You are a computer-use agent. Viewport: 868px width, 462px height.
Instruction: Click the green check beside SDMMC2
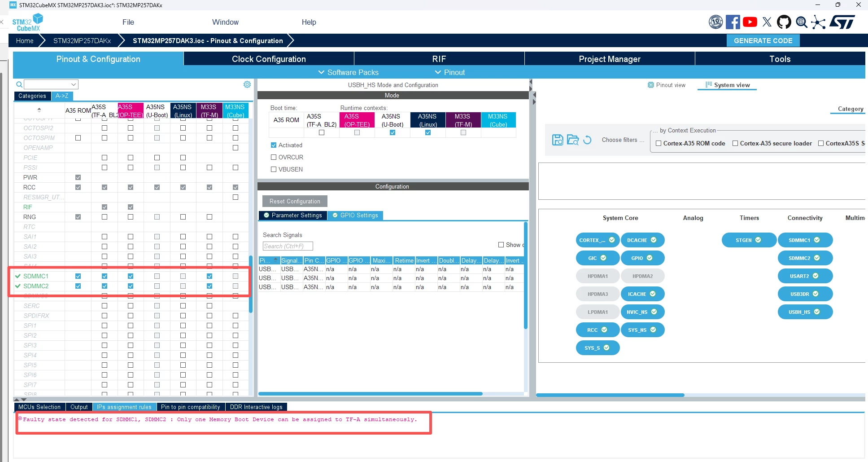[x=18, y=286]
